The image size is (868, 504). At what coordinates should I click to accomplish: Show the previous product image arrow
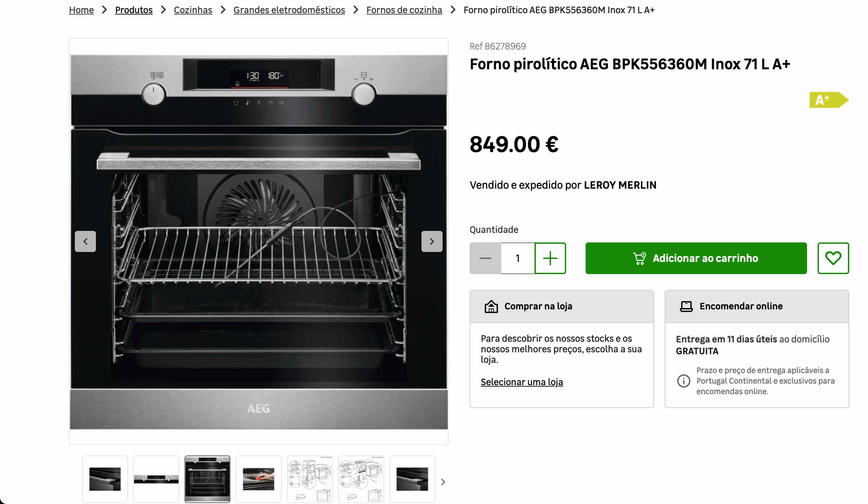pos(85,241)
